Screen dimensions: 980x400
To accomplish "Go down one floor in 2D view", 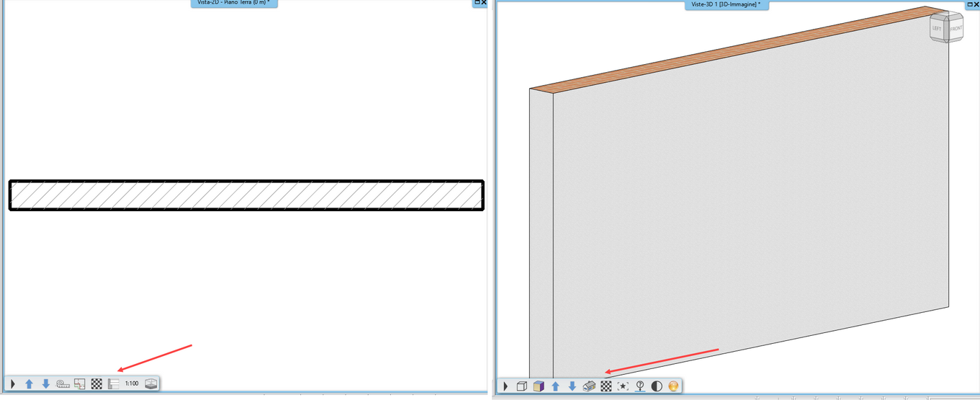I will pos(46,384).
